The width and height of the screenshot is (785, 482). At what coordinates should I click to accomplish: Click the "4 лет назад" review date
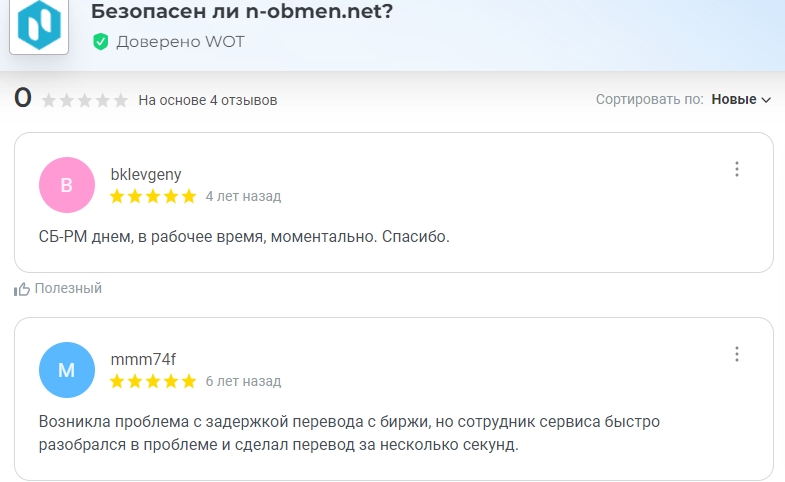(243, 196)
